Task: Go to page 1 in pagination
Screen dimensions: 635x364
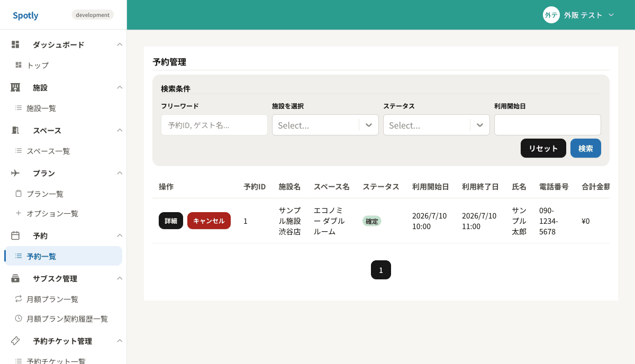Action: pos(381,270)
